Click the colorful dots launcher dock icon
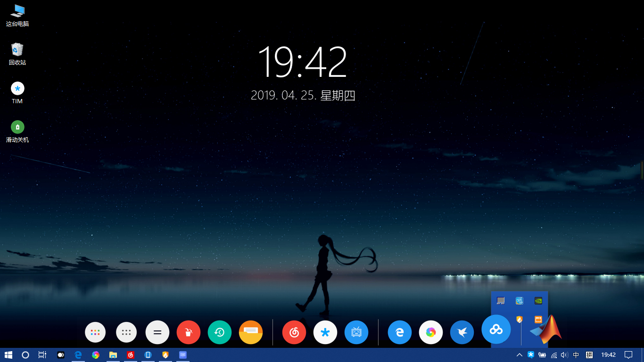Screen dimensions: 644x362 point(95,332)
